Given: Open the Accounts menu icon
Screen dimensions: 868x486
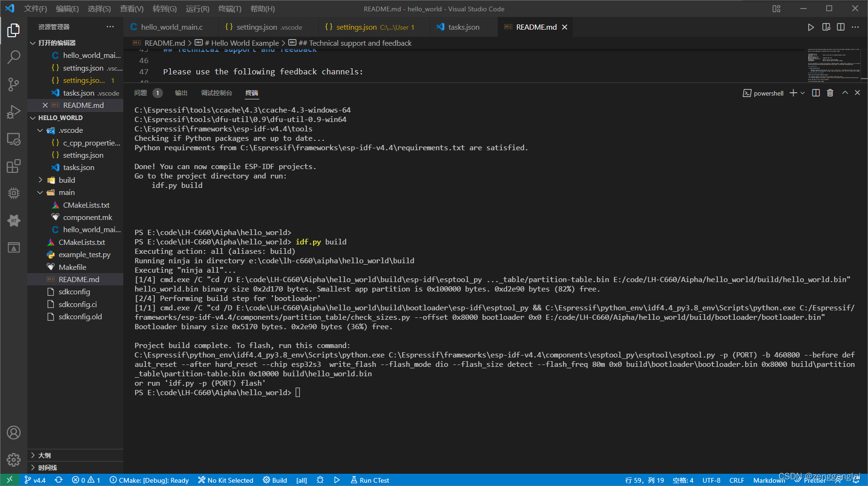Looking at the screenshot, I should tap(14, 432).
